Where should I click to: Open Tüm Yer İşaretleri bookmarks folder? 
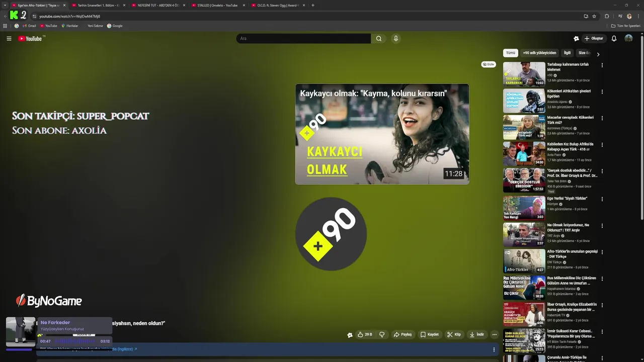point(626,26)
